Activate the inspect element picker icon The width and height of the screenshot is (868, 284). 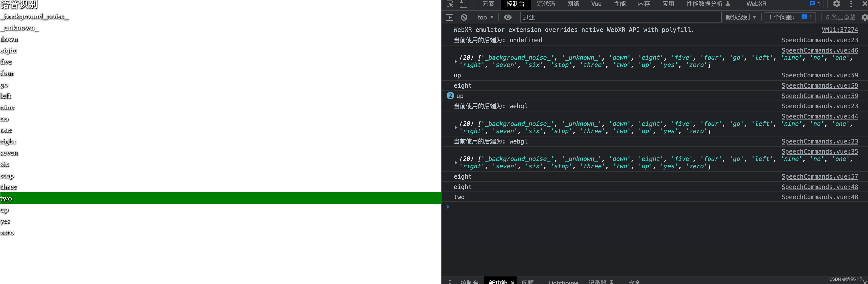pyautogui.click(x=450, y=4)
